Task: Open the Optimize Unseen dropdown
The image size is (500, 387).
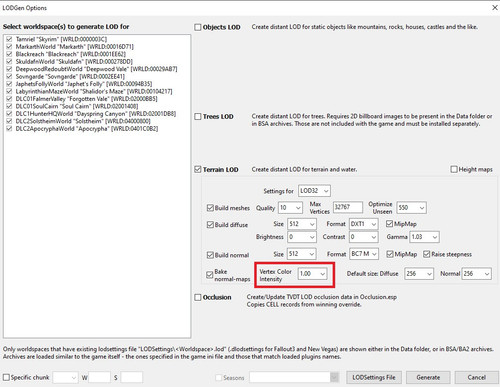Action: (x=411, y=208)
